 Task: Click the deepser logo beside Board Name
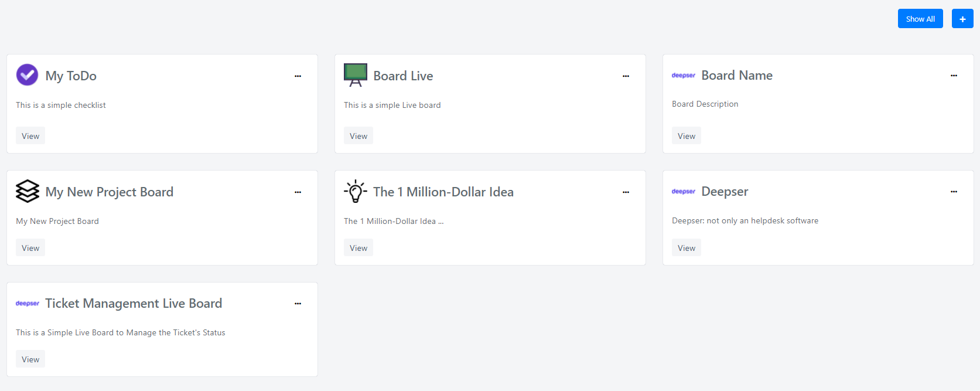(684, 75)
